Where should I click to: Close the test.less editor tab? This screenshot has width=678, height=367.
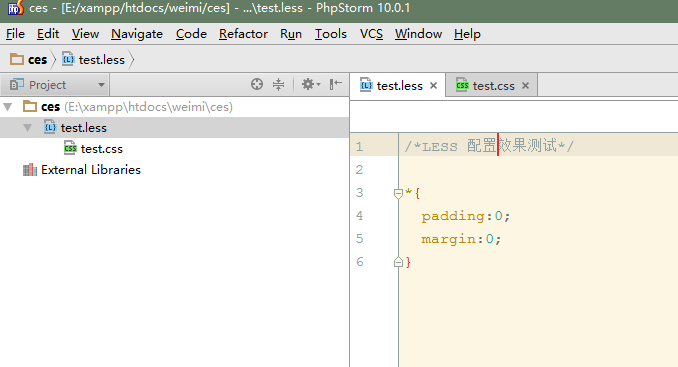coord(434,86)
